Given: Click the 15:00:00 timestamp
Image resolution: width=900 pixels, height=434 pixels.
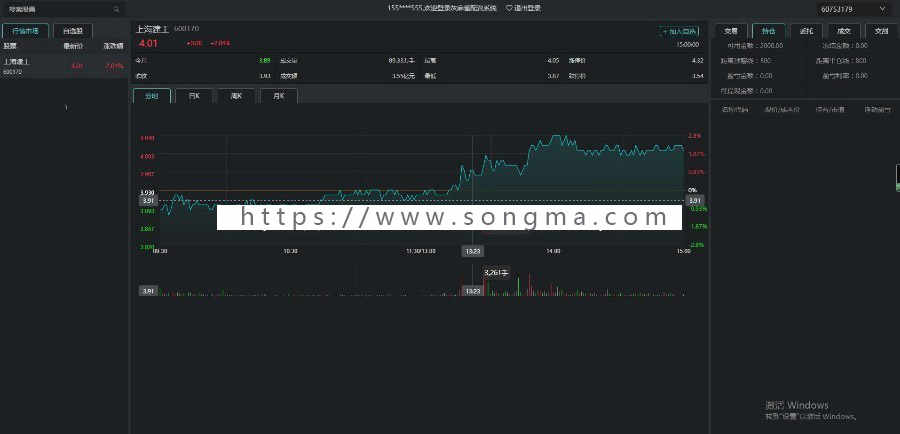Looking at the screenshot, I should coord(688,44).
